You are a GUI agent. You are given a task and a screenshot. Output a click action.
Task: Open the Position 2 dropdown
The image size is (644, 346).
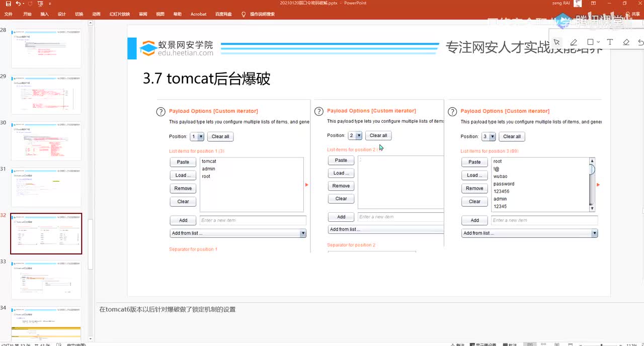[x=355, y=135]
